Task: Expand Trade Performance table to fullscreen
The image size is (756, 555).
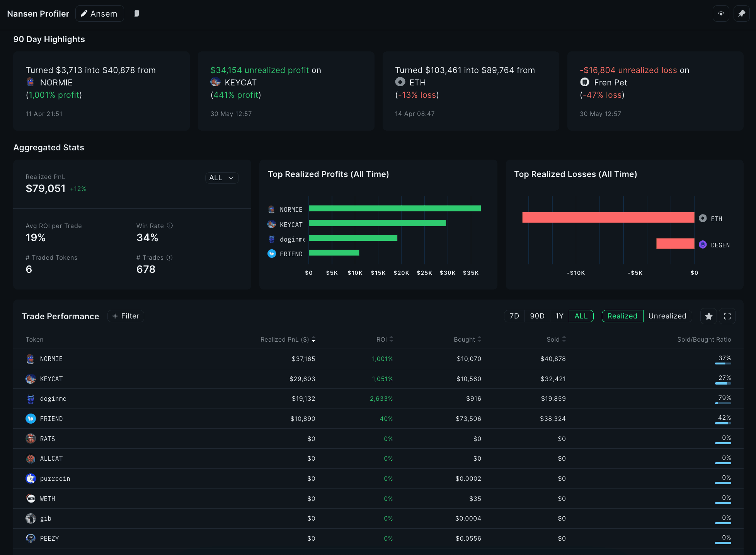Action: (727, 316)
